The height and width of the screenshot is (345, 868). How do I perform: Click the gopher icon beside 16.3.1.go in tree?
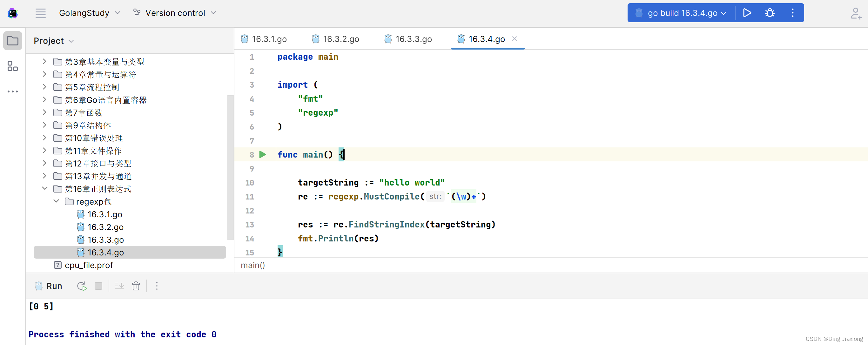point(81,214)
